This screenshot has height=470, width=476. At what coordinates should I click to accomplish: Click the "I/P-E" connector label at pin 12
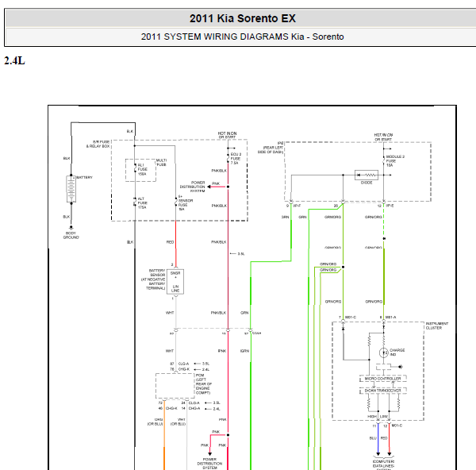(390, 206)
